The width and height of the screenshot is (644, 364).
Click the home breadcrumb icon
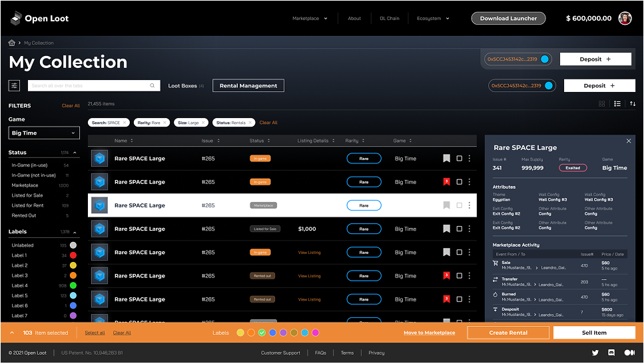(11, 43)
